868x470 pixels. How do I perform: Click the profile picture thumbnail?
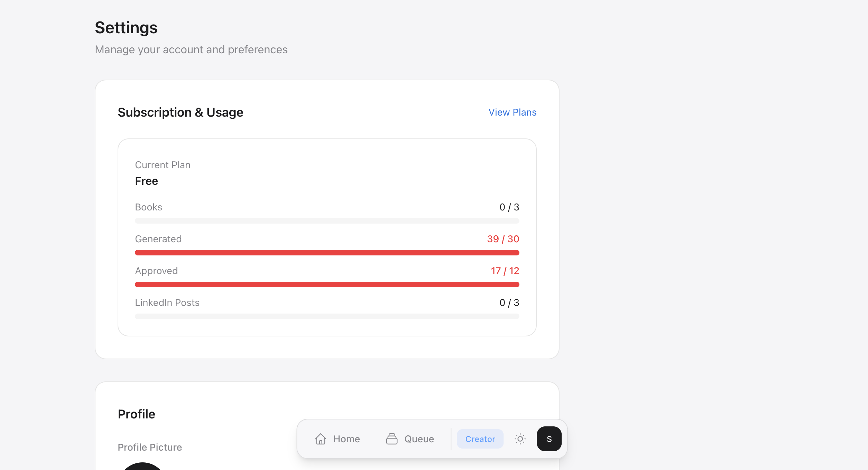tap(142, 467)
